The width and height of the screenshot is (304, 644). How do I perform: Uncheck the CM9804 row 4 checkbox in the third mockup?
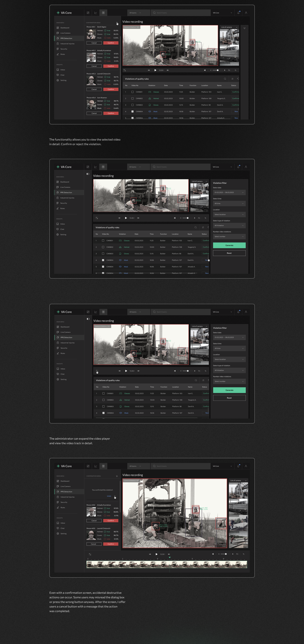(103, 413)
